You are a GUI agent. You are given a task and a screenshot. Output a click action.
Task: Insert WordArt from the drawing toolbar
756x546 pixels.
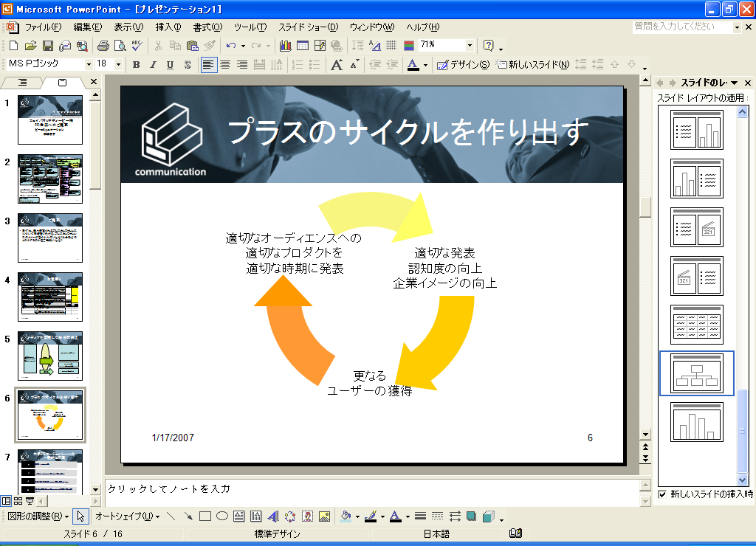(x=272, y=516)
